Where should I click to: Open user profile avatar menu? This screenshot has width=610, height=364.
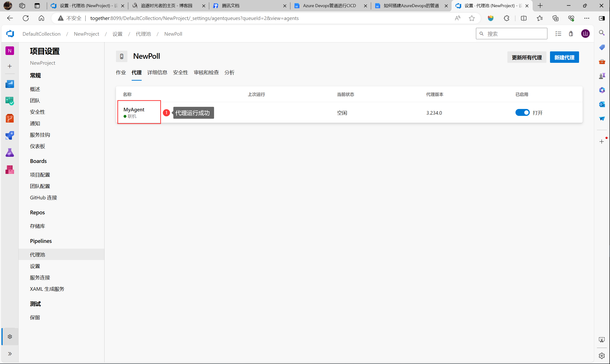click(x=585, y=34)
